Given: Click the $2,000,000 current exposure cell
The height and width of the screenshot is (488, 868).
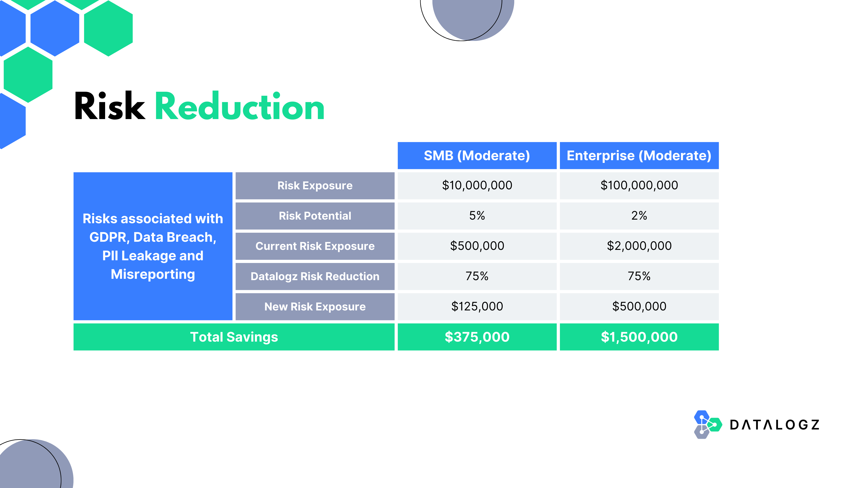Looking at the screenshot, I should (639, 246).
